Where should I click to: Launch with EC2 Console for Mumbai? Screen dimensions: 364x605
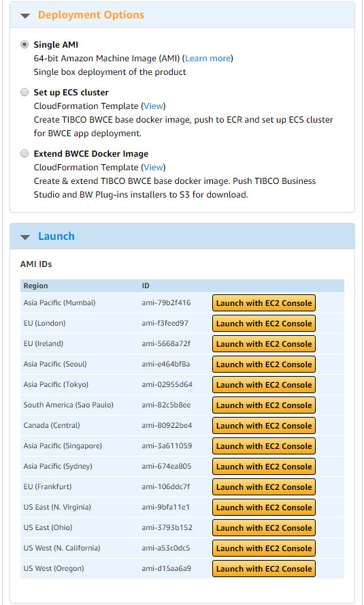[264, 303]
